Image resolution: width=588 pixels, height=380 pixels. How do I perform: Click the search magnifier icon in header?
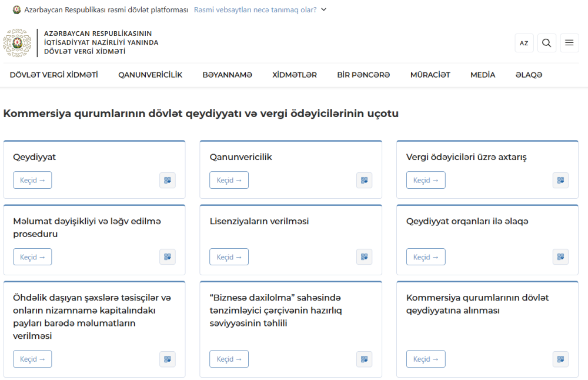tap(546, 43)
